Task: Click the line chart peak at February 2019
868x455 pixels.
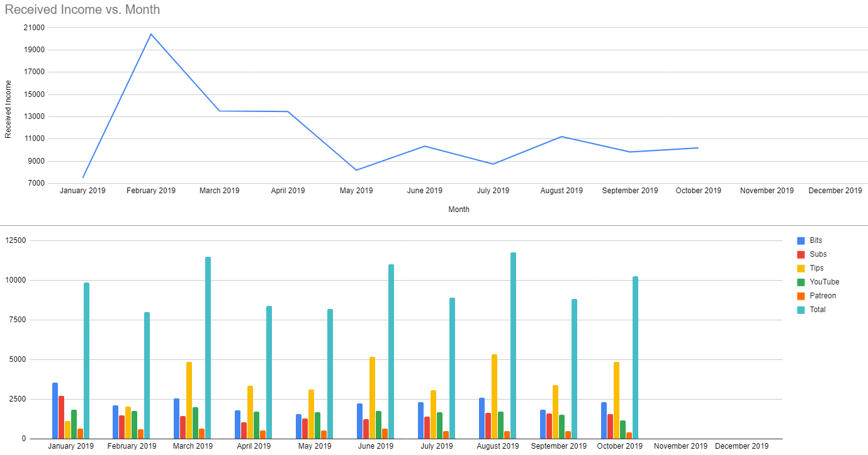Action: click(151, 34)
